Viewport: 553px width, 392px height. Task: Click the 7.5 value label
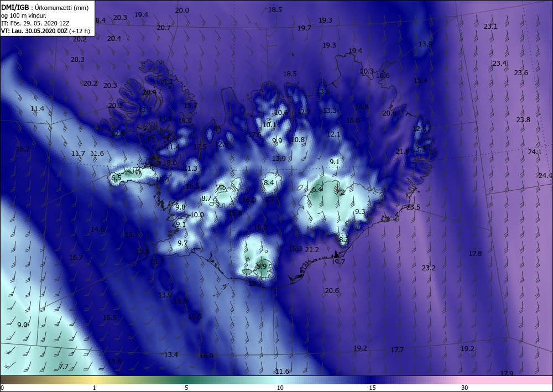221,187
